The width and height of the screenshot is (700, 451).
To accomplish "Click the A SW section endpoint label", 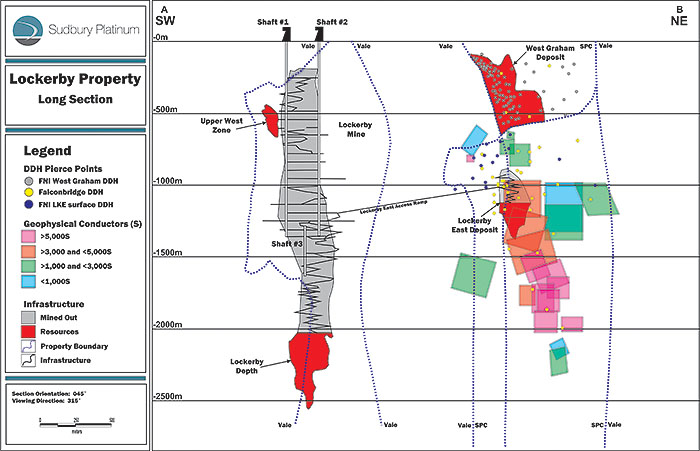I will [x=165, y=17].
